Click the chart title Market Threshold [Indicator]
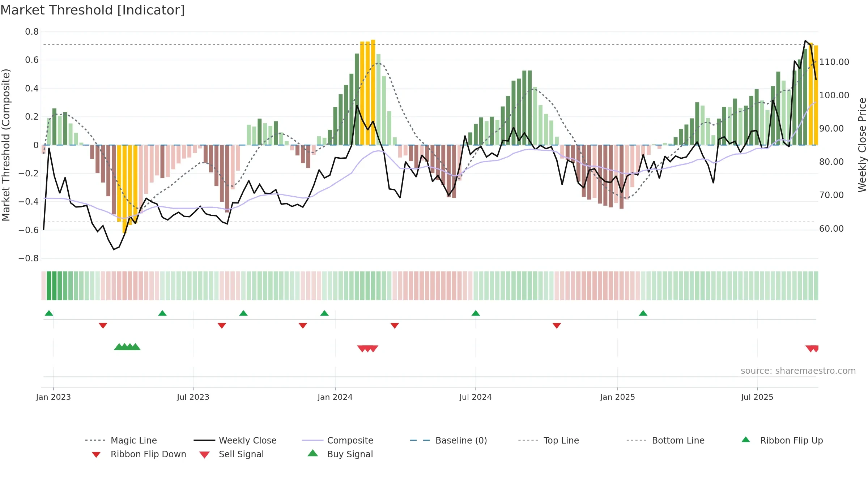The height and width of the screenshot is (488, 868). tap(93, 10)
